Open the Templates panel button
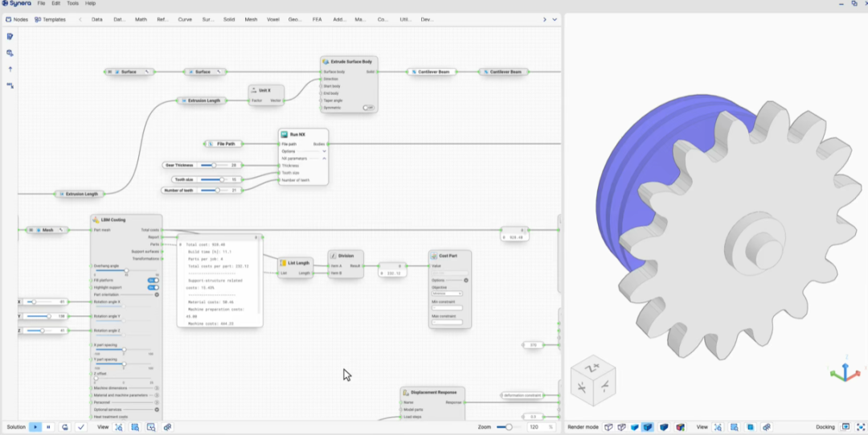 coord(50,19)
